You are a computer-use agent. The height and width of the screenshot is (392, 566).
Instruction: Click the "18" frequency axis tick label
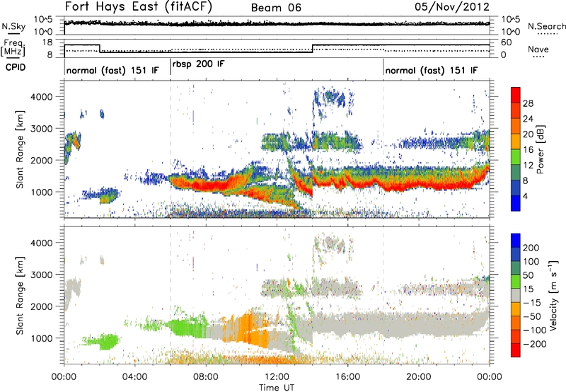click(x=47, y=42)
